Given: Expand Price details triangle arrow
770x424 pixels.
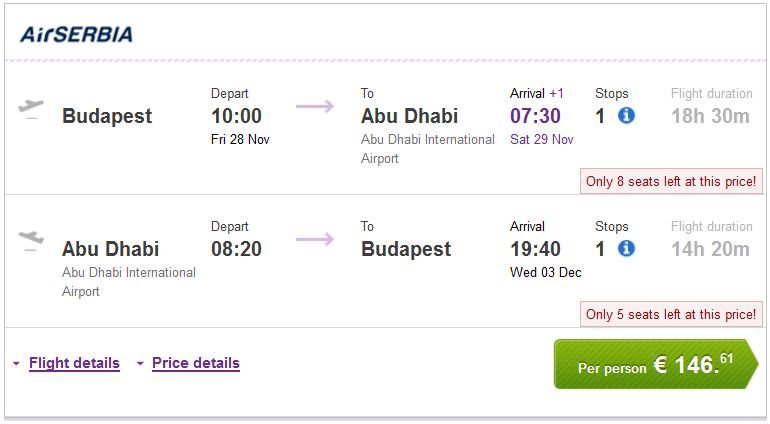Looking at the screenshot, I should [139, 364].
